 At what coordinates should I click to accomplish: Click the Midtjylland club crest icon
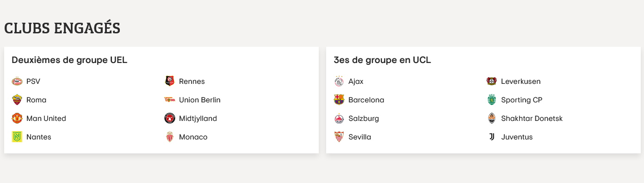point(170,119)
